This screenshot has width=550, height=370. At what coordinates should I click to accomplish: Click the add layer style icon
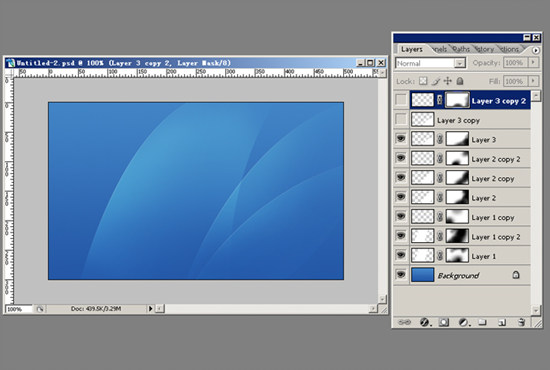pyautogui.click(x=425, y=322)
